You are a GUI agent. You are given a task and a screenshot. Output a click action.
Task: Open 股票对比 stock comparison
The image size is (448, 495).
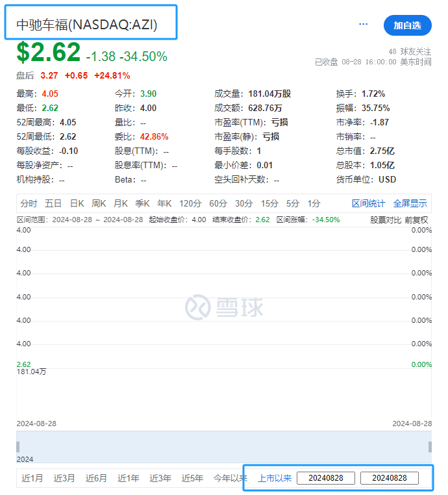point(386,220)
